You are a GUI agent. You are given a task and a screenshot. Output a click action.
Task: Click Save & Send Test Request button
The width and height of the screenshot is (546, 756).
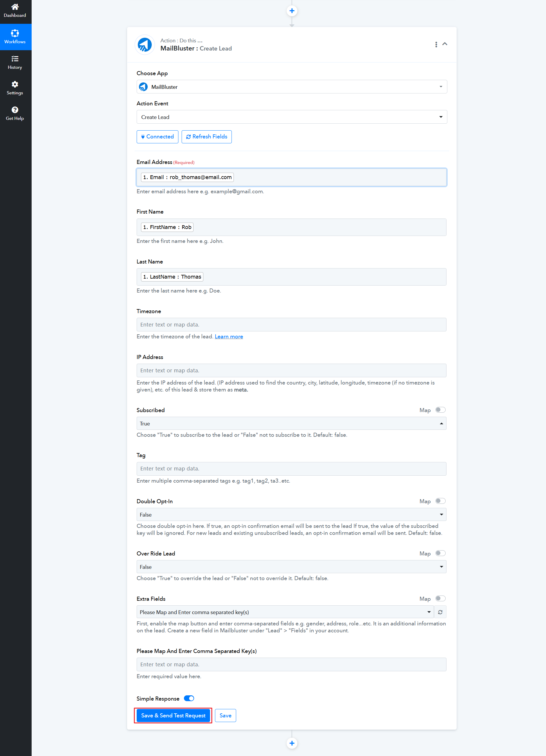(x=173, y=715)
